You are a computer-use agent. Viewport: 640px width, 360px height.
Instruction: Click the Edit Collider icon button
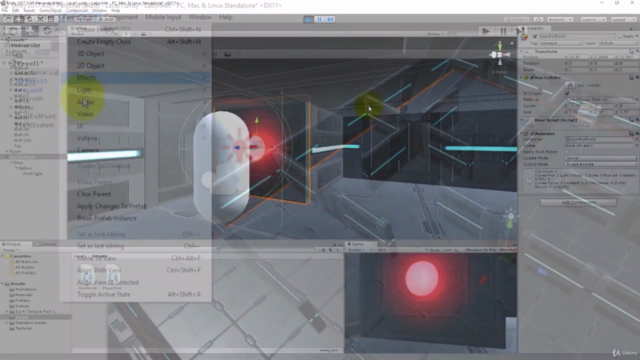570,85
